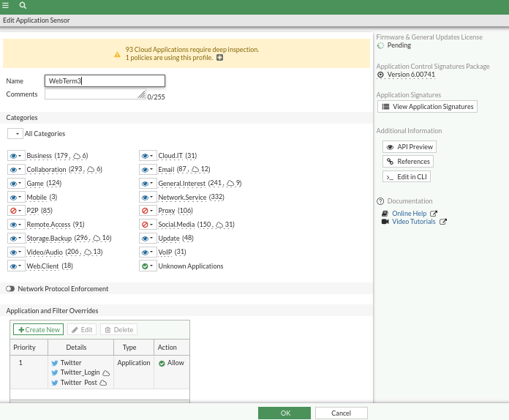
Task: Open API Preview
Action: click(x=410, y=147)
